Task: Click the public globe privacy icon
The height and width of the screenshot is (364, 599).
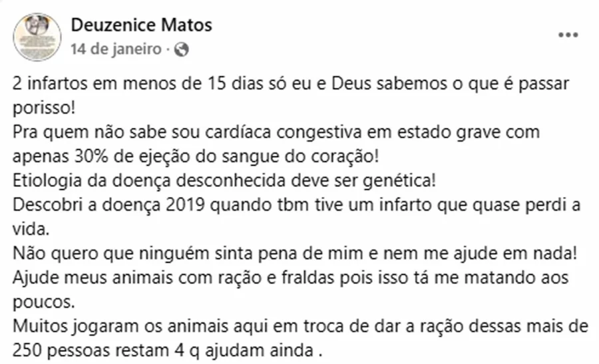Action: pyautogui.click(x=182, y=49)
